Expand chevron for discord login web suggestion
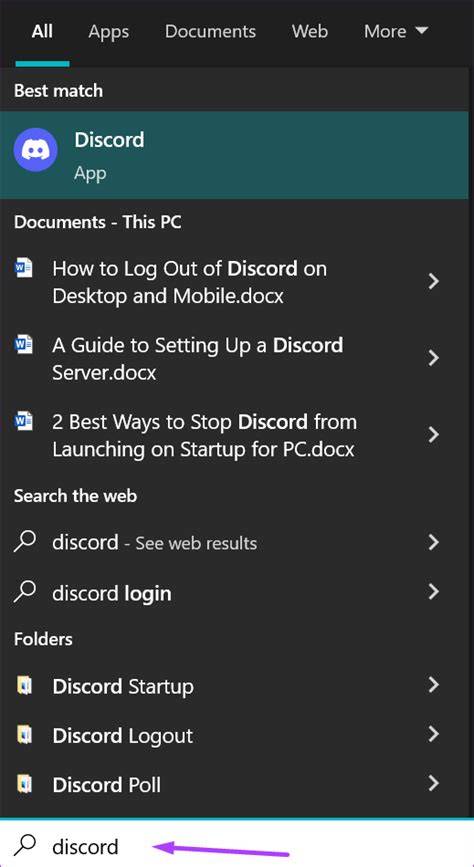 [x=434, y=592]
